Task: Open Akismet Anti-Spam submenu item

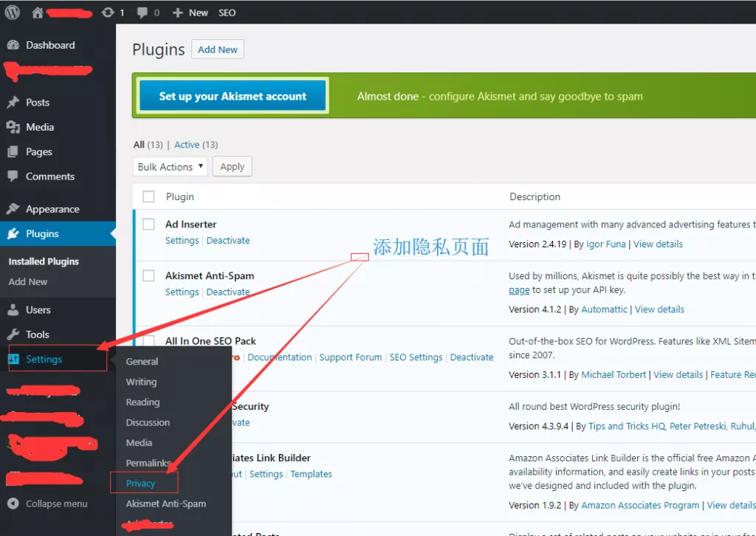Action: 166,504
